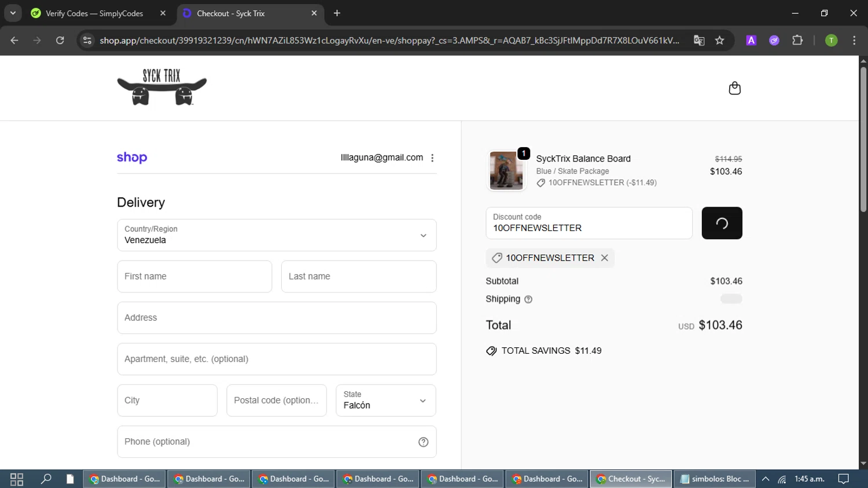This screenshot has height=488, width=868.
Task: Open Windows taskbar search
Action: pos(46,479)
